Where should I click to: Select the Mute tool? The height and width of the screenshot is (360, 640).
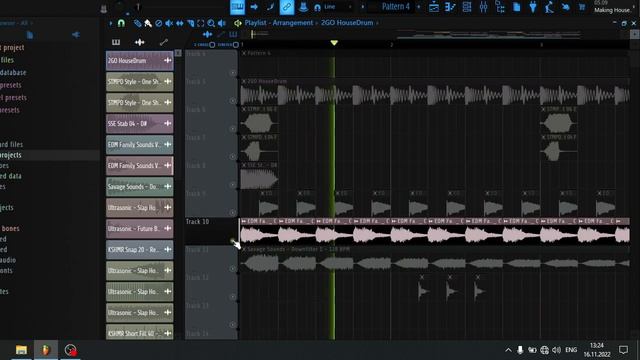[169, 23]
